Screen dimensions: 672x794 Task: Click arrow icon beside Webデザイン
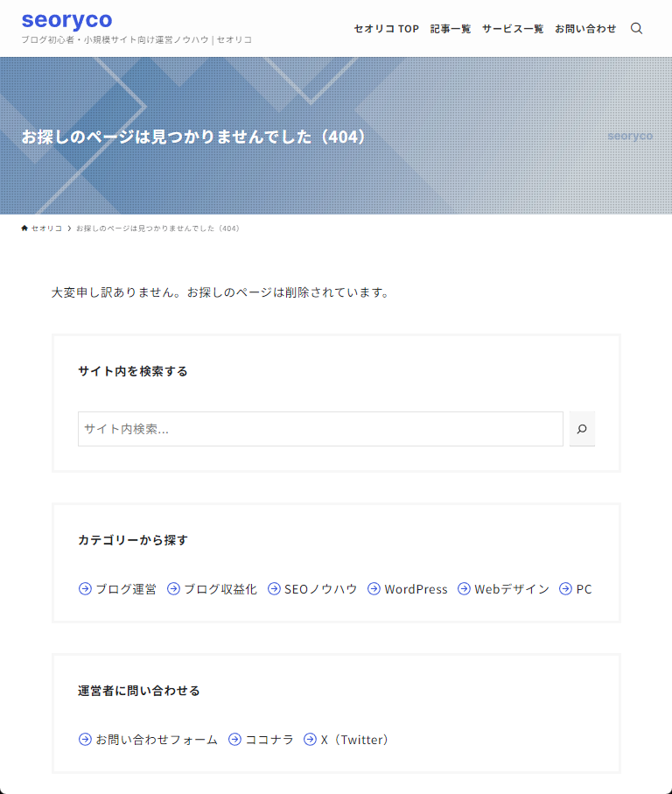tap(464, 588)
